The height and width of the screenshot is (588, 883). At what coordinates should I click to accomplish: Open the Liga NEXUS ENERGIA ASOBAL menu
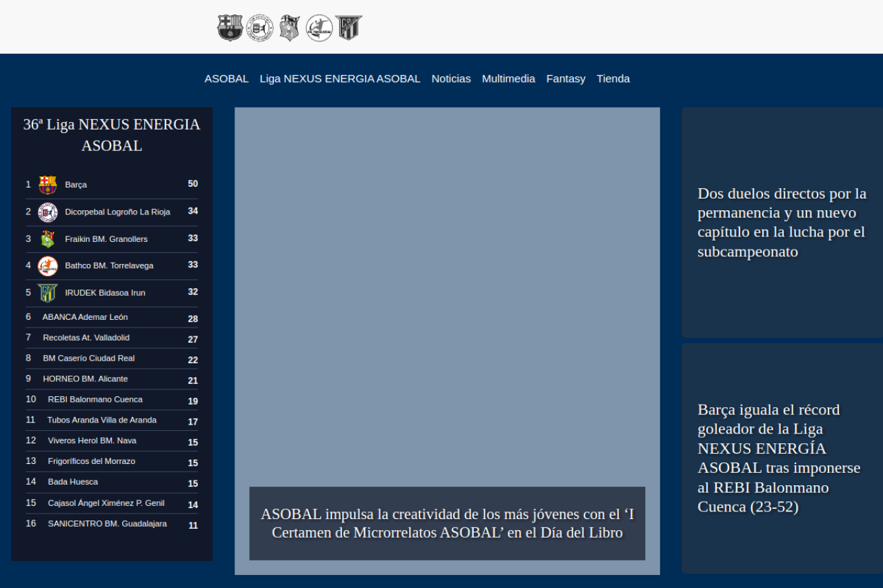click(x=340, y=79)
